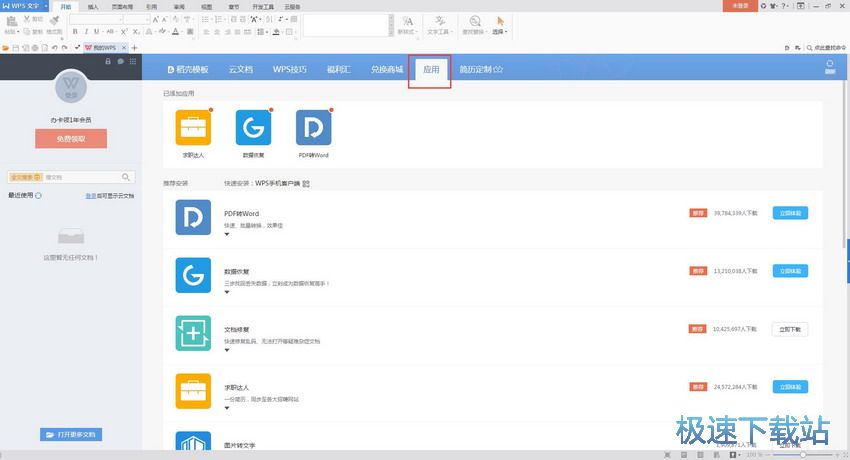The height and width of the screenshot is (460, 850).
Task: Click the save icon in quick access bar
Action: point(16,48)
